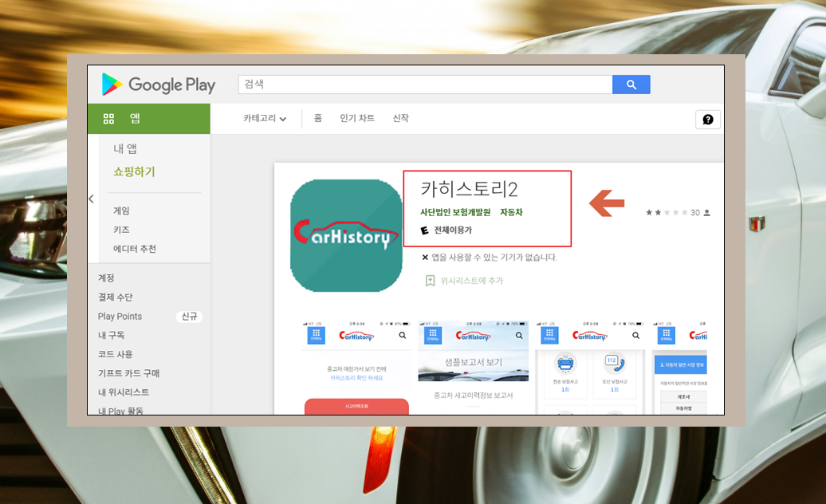Open 기프트 카드 구매

pyautogui.click(x=128, y=373)
